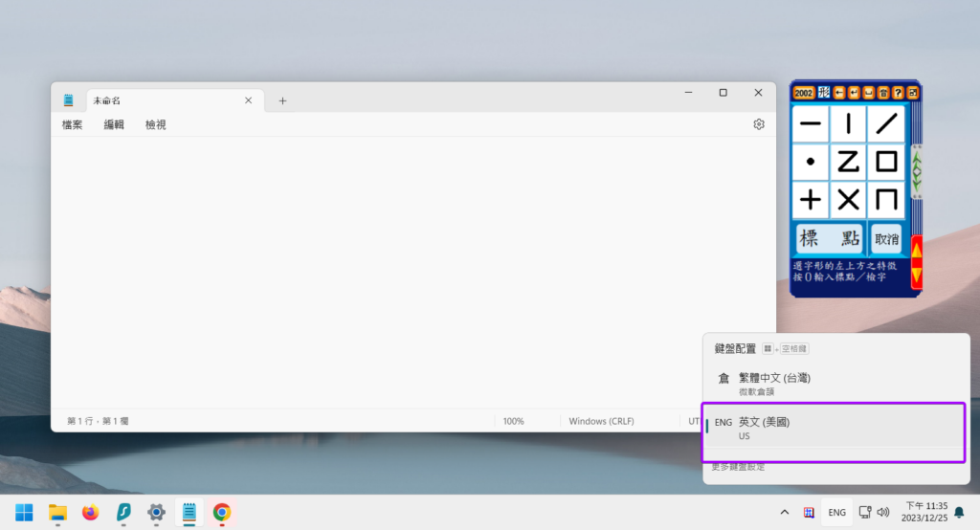Viewport: 980px width, 530px height.
Task: Click the 標點 punctuation button
Action: (x=830, y=238)
